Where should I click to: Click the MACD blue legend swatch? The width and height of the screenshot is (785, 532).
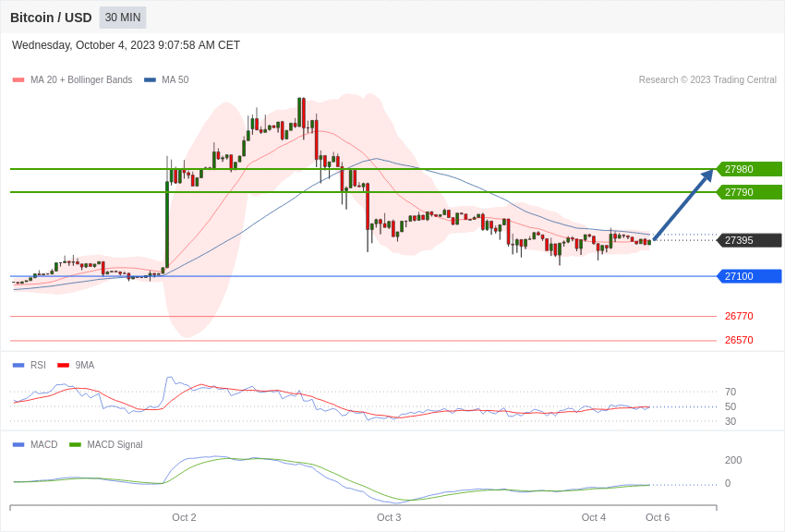point(18,444)
